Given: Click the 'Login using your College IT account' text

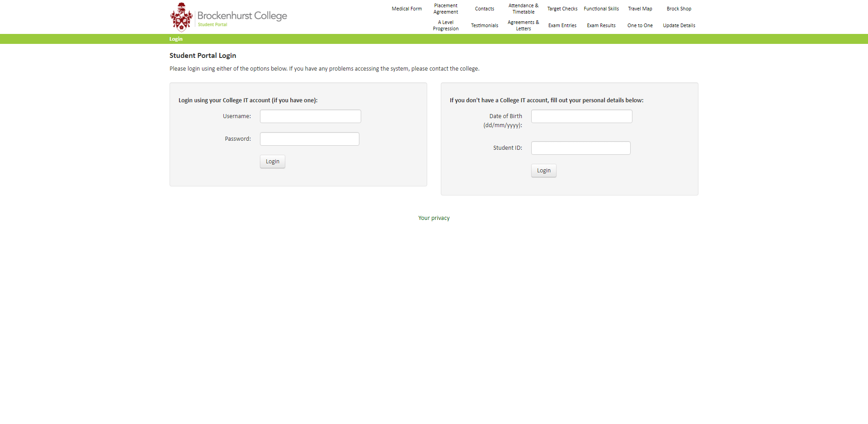Looking at the screenshot, I should (x=248, y=100).
